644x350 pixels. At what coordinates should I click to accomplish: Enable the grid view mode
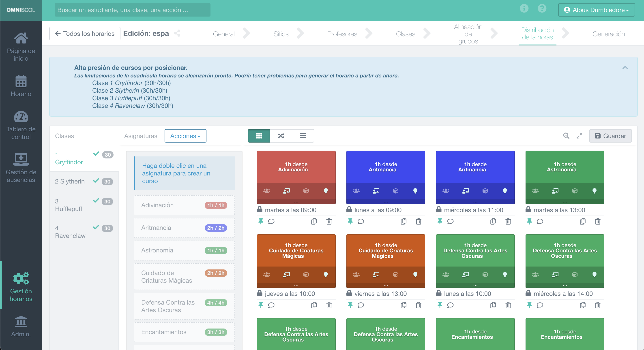[x=259, y=136]
